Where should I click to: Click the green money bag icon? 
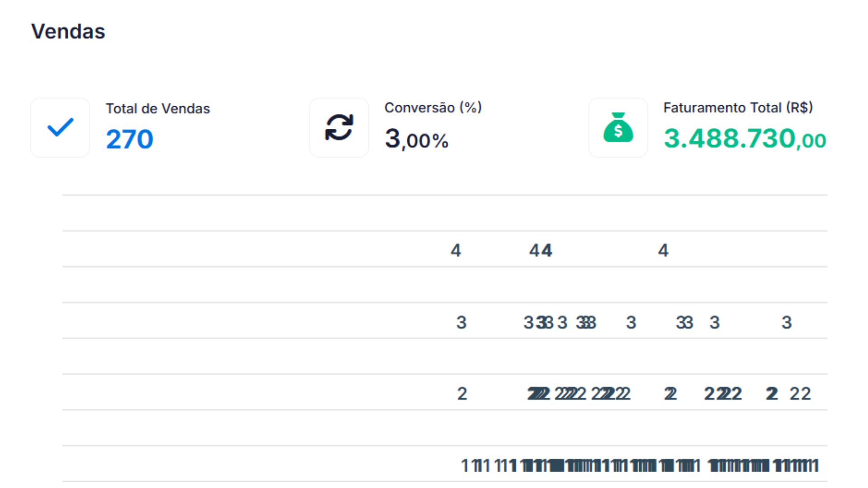(618, 127)
